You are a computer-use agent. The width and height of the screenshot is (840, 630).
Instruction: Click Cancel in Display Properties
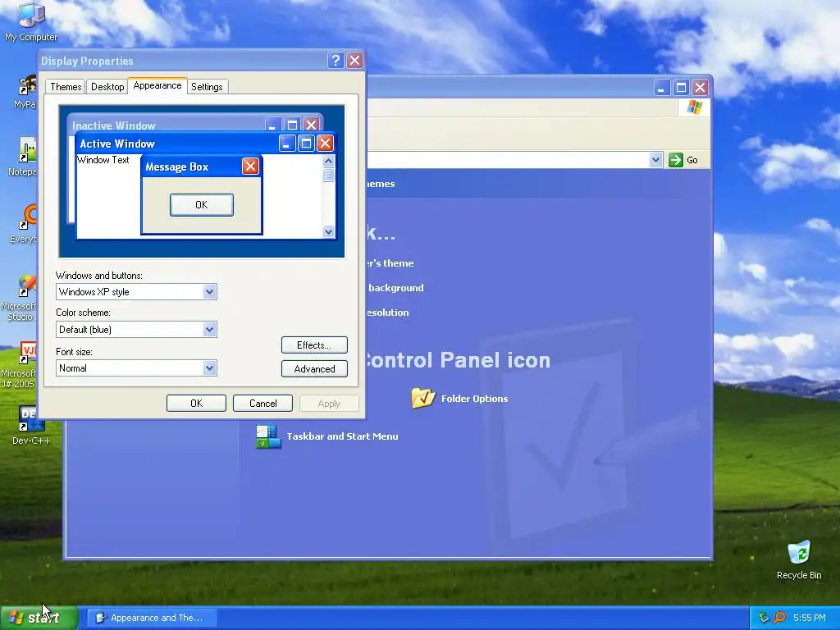pyautogui.click(x=263, y=404)
